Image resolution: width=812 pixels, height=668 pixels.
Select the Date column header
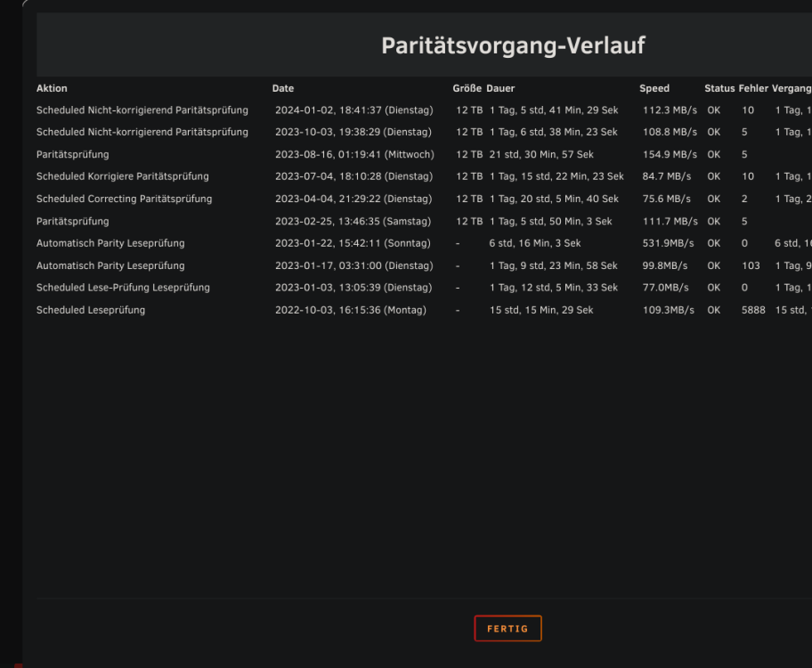pos(283,88)
